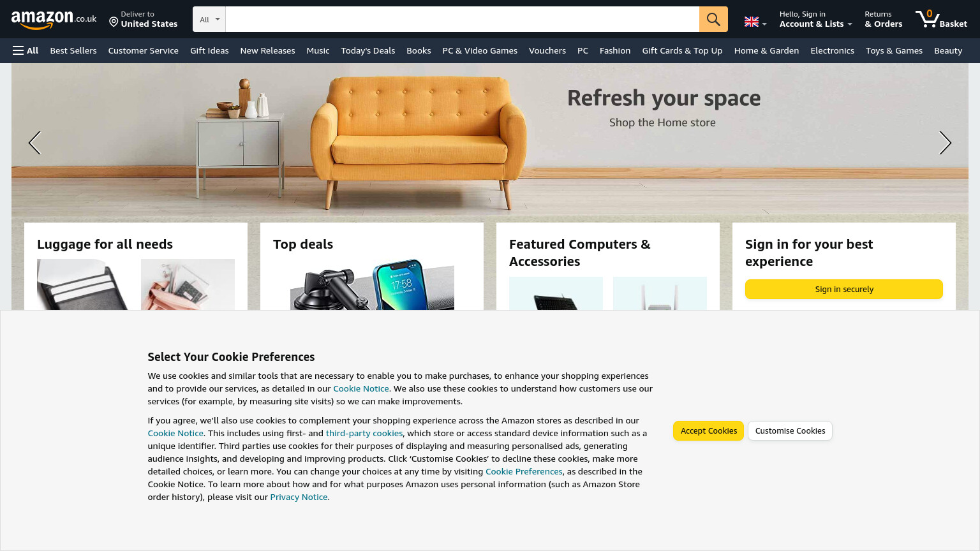Expand the All search category dropdown
980x551 pixels.
(x=209, y=19)
